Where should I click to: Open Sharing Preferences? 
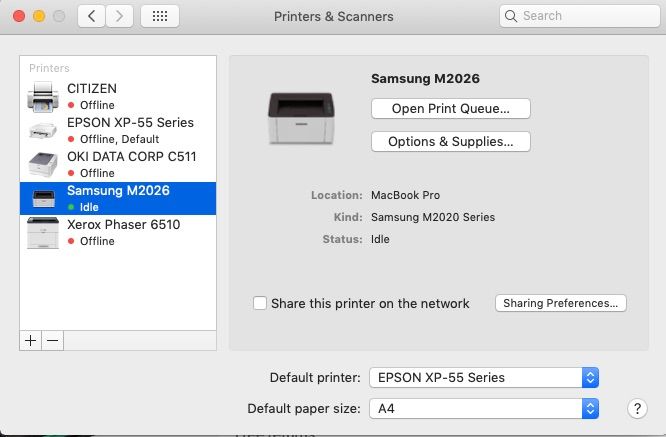[x=561, y=303]
